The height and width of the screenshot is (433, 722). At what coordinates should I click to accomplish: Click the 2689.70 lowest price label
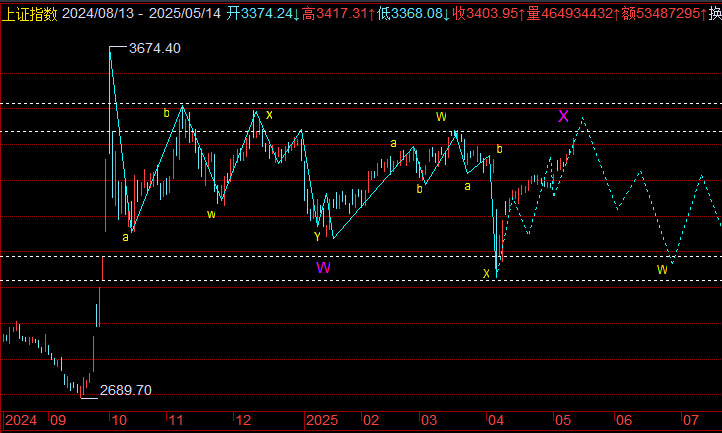125,390
